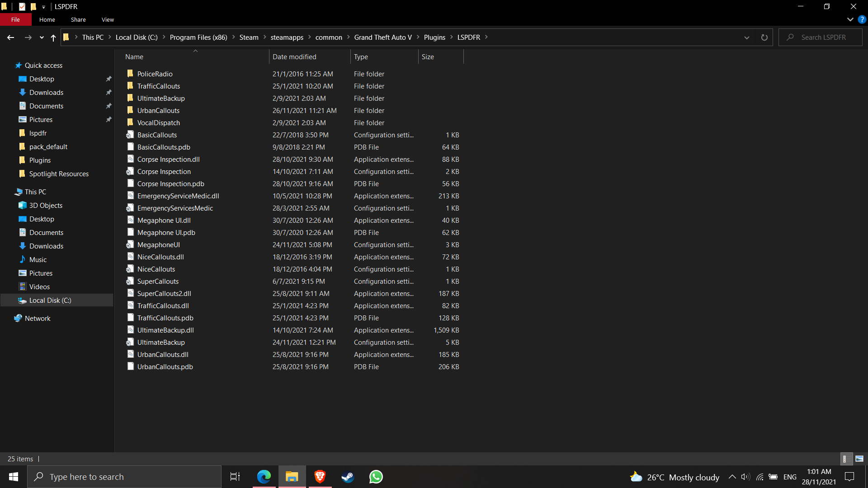The height and width of the screenshot is (488, 868).
Task: Open address bar previous locations dropdown
Action: point(747,38)
